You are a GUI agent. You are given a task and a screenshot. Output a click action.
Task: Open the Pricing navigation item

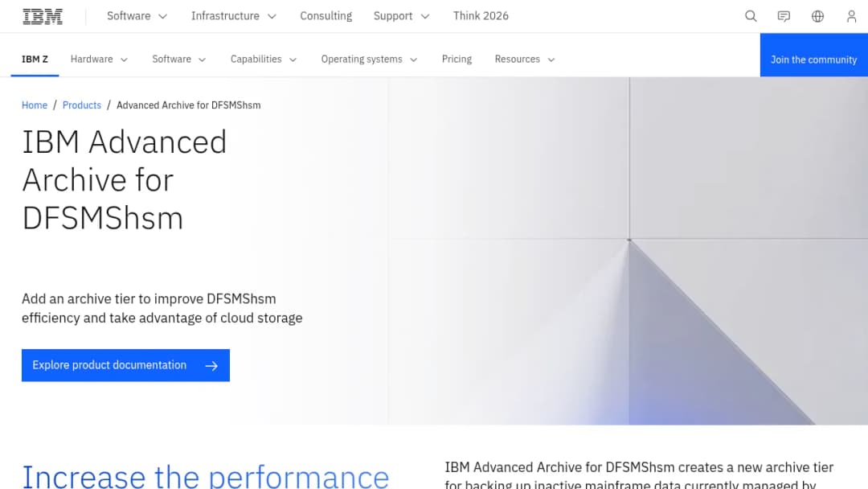click(x=457, y=60)
